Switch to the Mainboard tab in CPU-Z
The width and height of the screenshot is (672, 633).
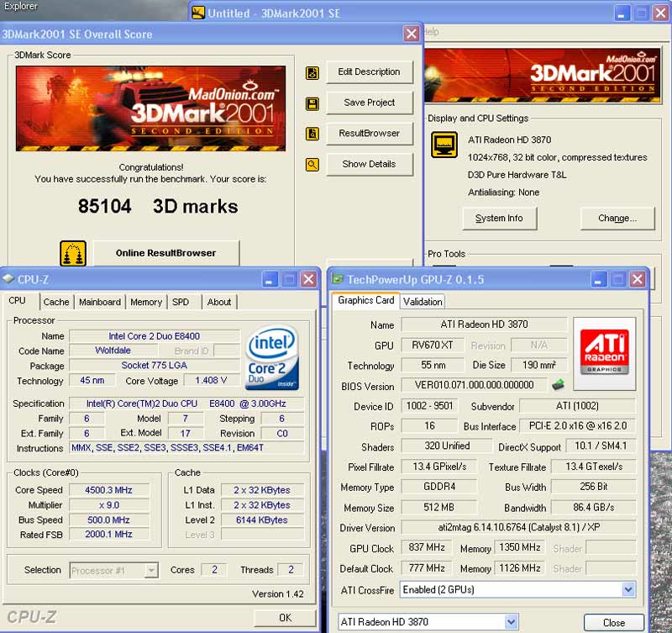pos(100,302)
